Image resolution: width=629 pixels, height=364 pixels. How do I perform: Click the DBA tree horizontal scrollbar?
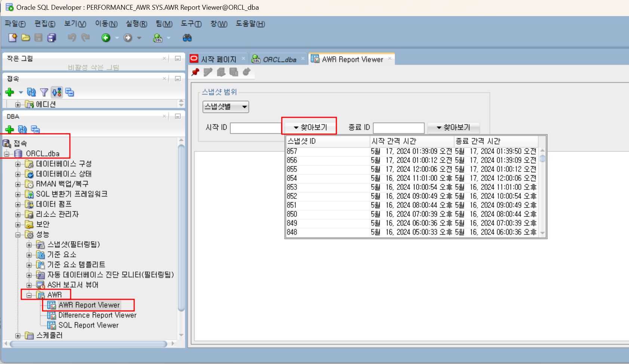click(88, 344)
